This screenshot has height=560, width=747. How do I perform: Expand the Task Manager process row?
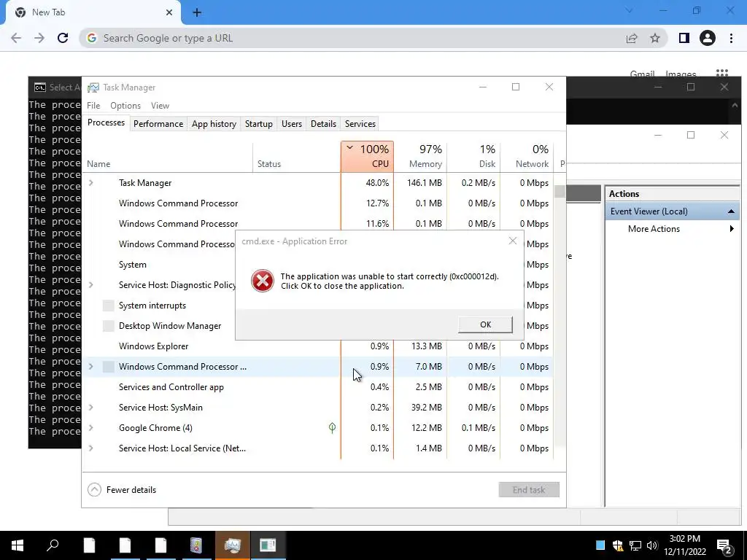click(91, 183)
